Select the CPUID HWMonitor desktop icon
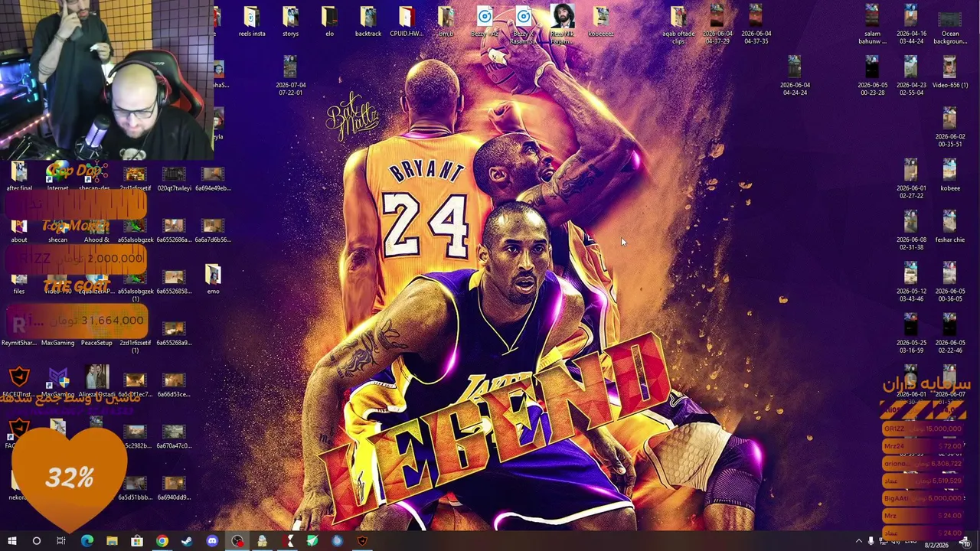Viewport: 980px width, 551px height. (x=407, y=22)
